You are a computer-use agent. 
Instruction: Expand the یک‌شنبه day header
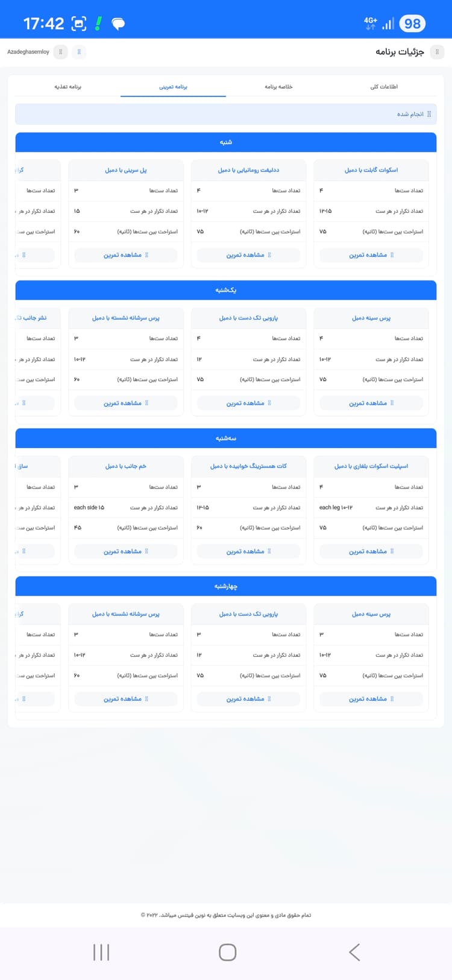(x=226, y=290)
